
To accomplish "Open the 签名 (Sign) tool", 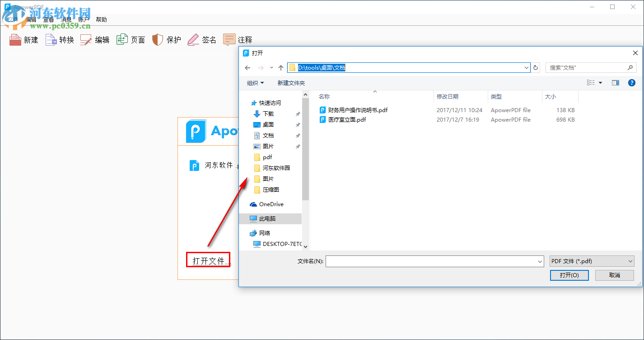I will pos(201,40).
